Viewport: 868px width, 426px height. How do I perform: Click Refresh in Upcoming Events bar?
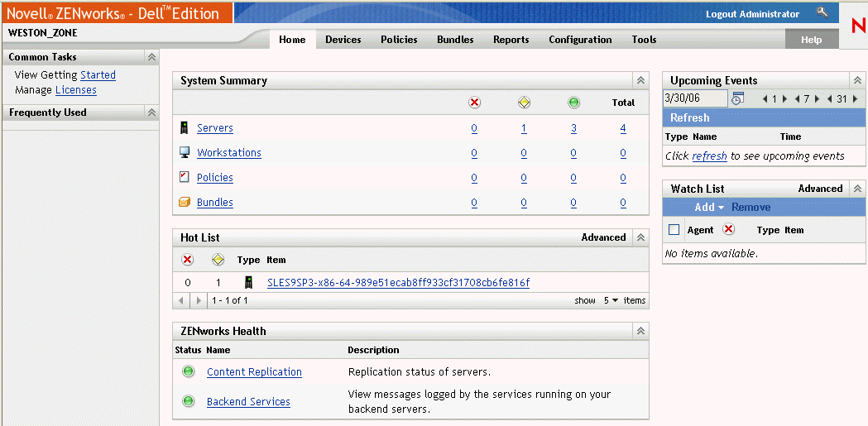(690, 117)
